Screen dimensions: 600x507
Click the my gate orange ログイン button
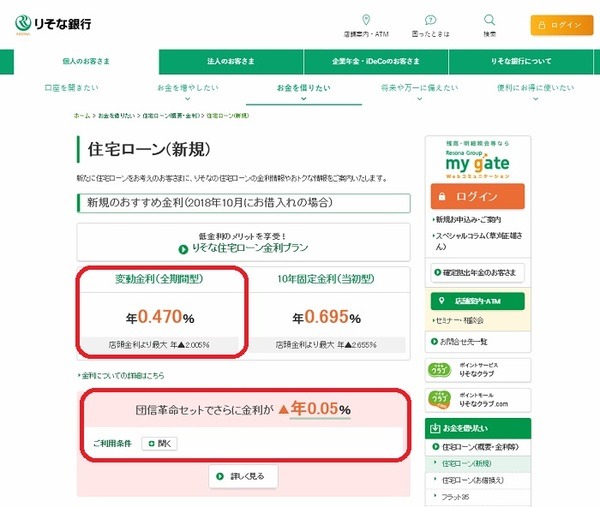(x=478, y=197)
